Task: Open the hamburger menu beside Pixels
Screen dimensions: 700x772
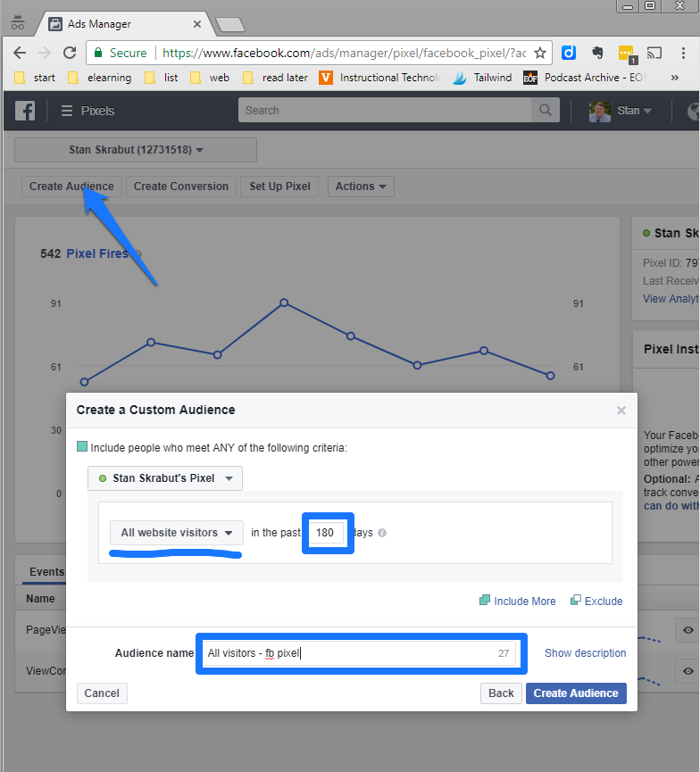Action: [x=67, y=111]
